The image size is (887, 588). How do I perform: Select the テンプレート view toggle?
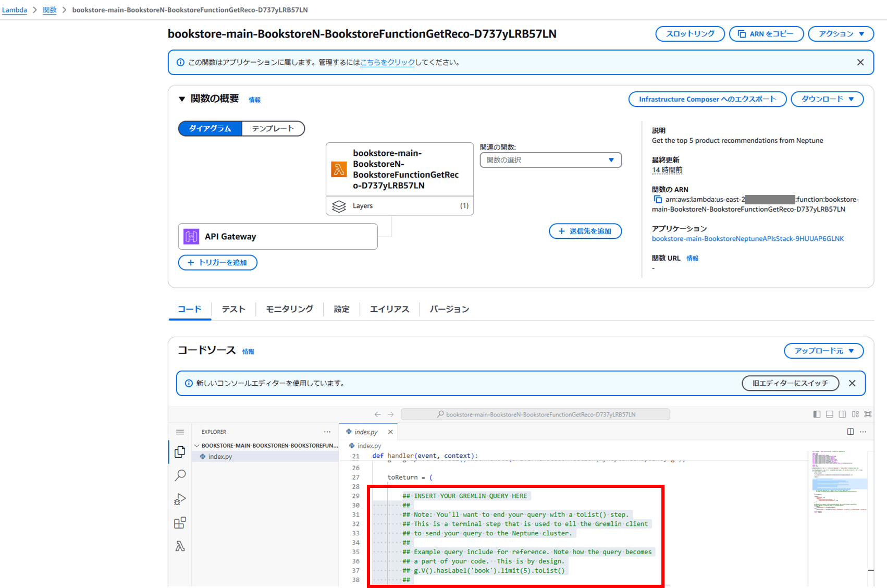(x=273, y=129)
